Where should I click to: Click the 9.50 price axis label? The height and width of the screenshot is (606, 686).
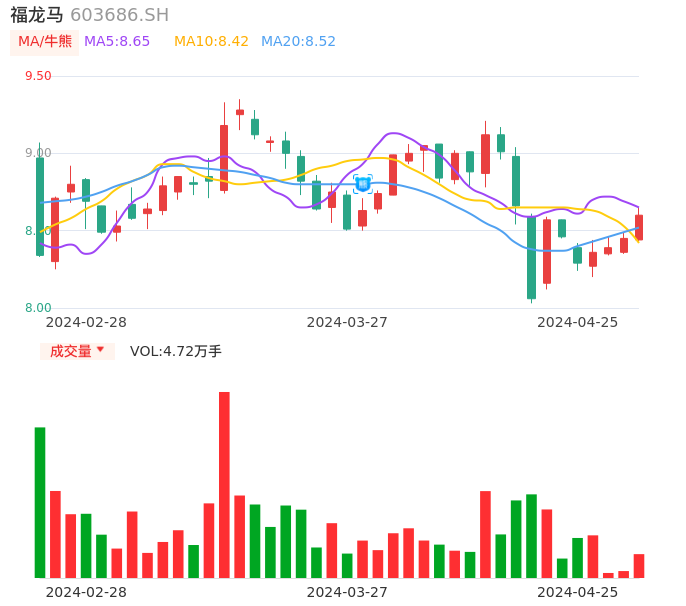click(38, 76)
